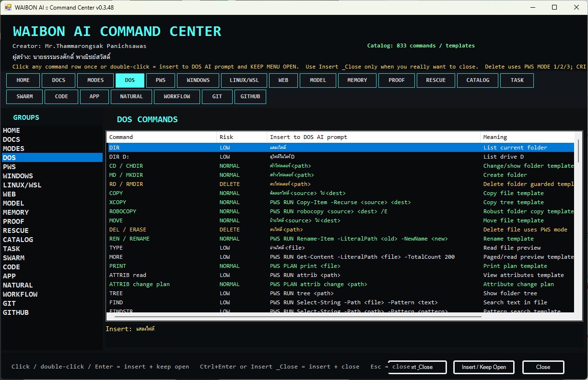Click the Insert to DOS AI prompt header

[374, 137]
